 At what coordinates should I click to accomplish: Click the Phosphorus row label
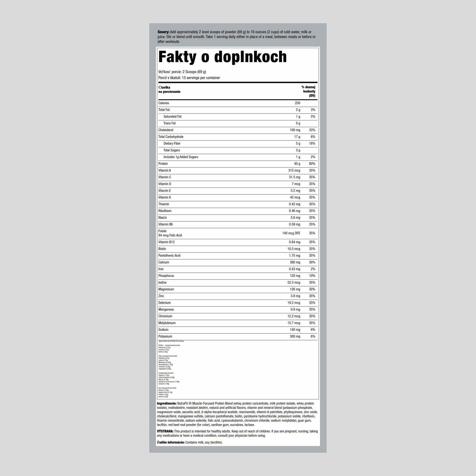coord(166,276)
